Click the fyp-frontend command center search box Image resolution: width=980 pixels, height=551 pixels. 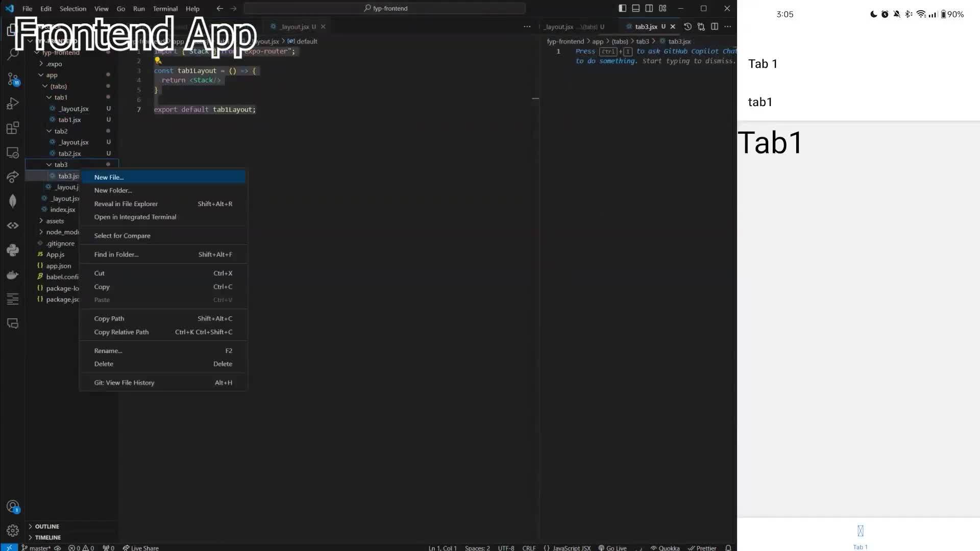point(385,8)
